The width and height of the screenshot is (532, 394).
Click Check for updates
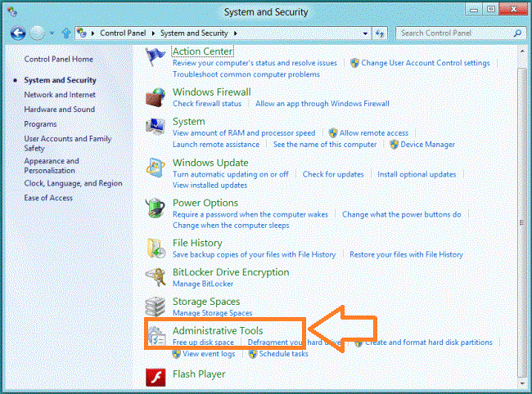coord(333,174)
